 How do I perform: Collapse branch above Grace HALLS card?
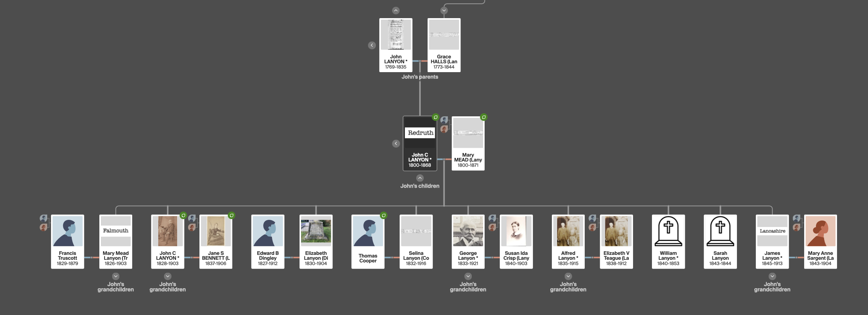(x=444, y=11)
